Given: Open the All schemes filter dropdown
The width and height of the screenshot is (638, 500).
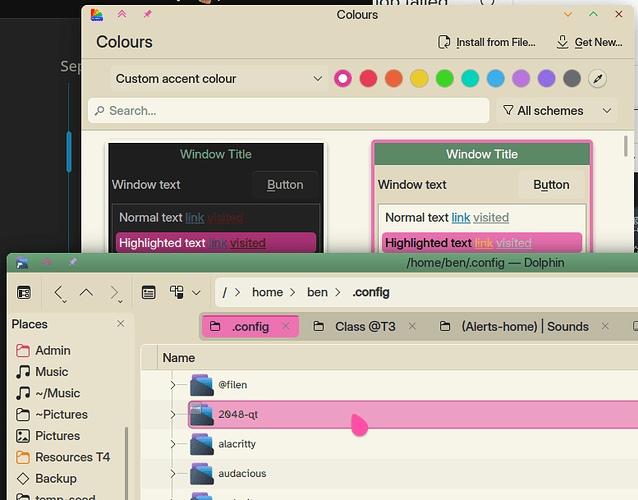Looking at the screenshot, I should click(x=556, y=111).
